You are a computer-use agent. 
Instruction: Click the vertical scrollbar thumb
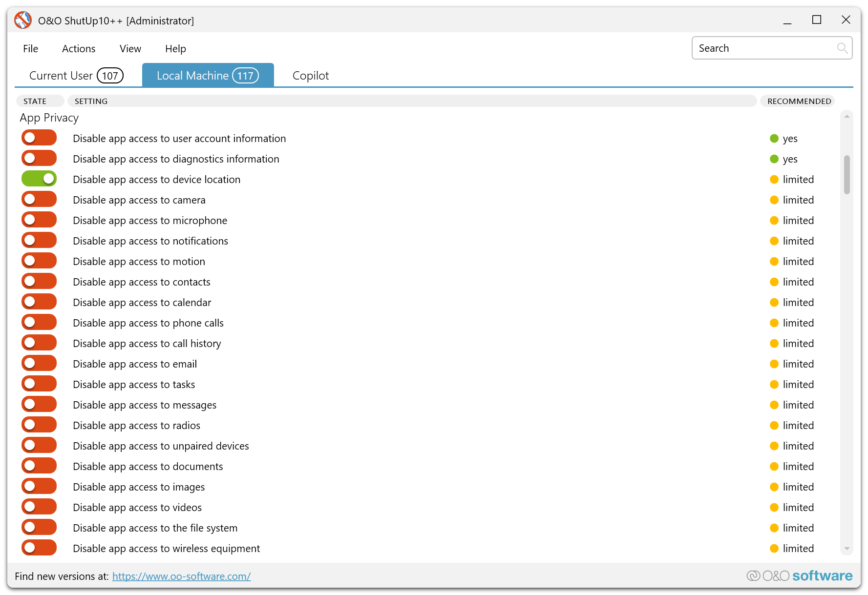click(847, 174)
